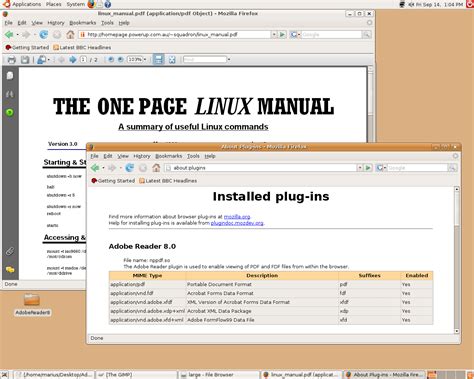Open the search engine dropdown in the About Plugins window
The width and height of the screenshot is (474, 379).
click(x=385, y=168)
